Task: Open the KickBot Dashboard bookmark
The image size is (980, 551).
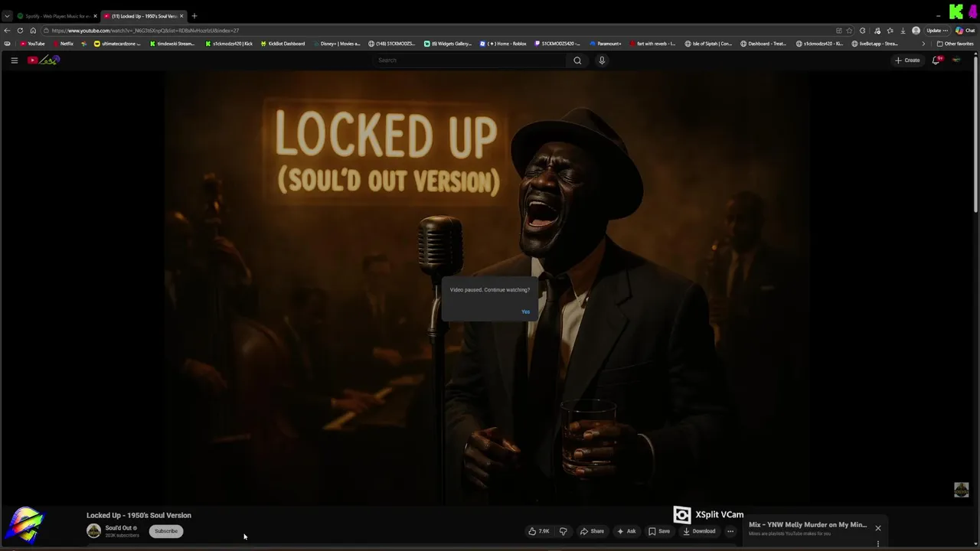Action: point(283,44)
